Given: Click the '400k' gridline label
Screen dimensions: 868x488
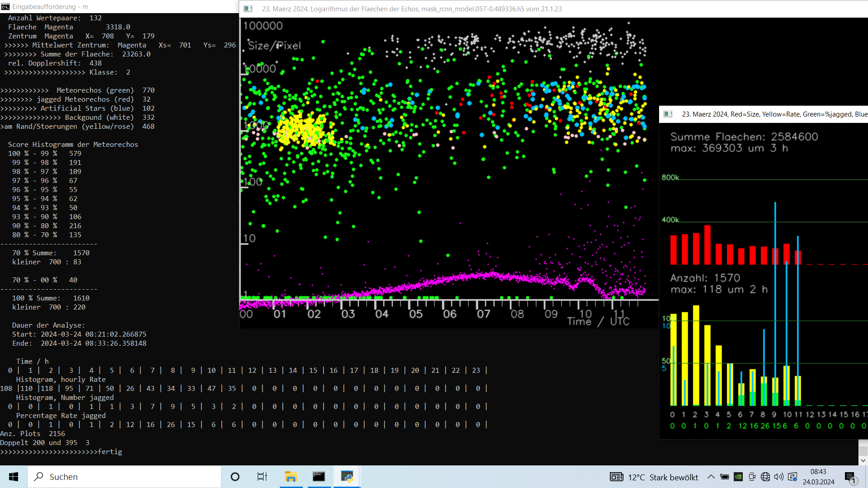Looking at the screenshot, I should (670, 220).
